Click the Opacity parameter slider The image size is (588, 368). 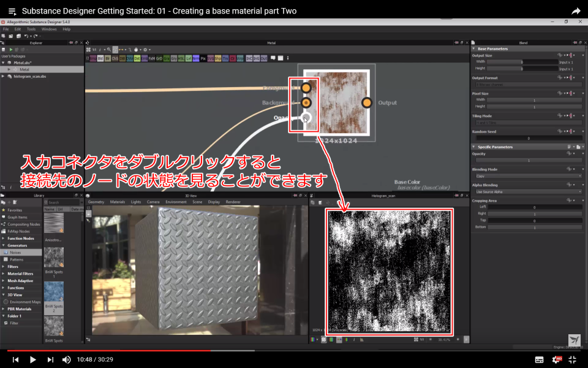point(529,160)
